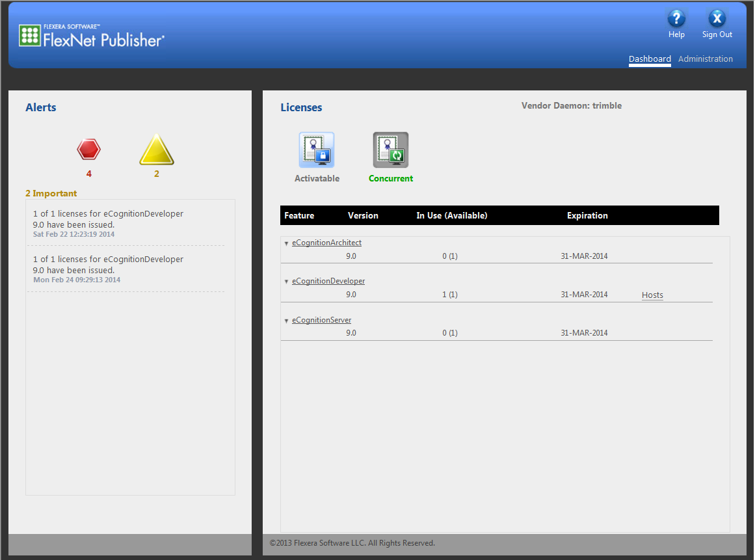Click eCognitionServer expiration 31-MAR-2014

[584, 333]
